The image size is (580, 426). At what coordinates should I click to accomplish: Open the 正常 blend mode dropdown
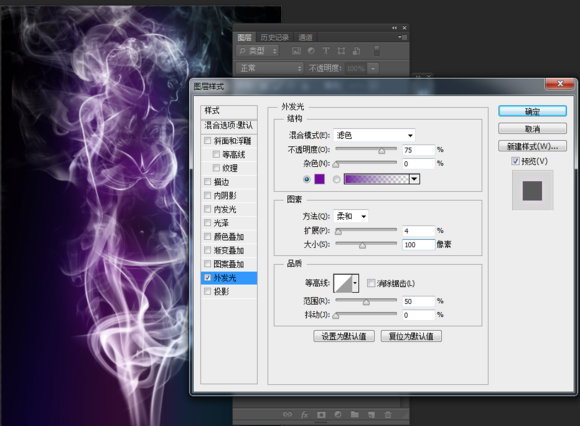[x=269, y=68]
